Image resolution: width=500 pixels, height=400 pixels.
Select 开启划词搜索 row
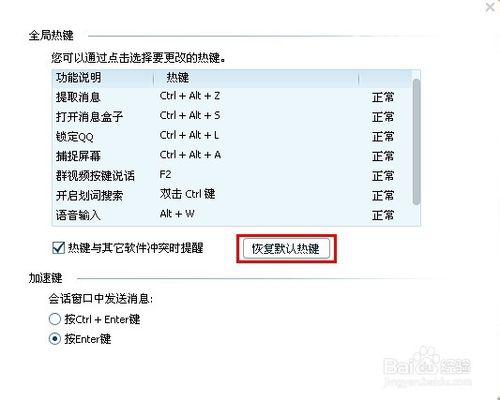click(232, 195)
